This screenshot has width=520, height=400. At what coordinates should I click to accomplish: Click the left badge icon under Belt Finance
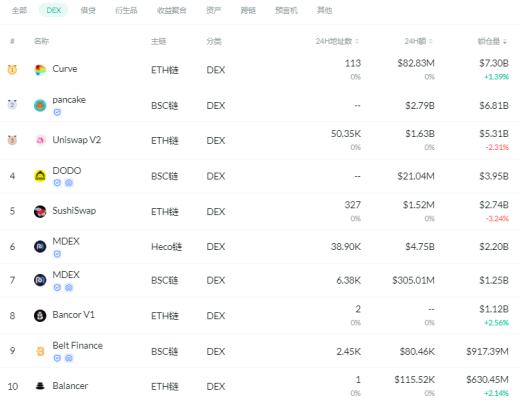click(57, 358)
